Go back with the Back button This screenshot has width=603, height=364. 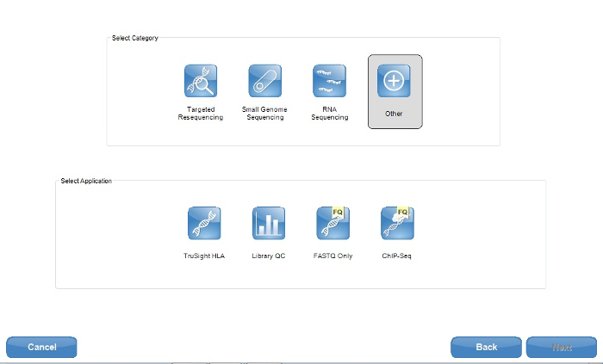click(x=486, y=347)
